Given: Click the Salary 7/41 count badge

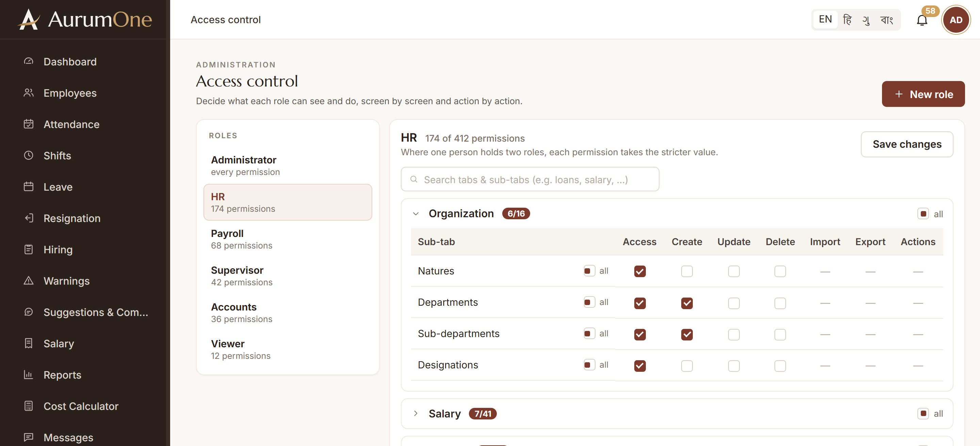Looking at the screenshot, I should click(x=483, y=413).
